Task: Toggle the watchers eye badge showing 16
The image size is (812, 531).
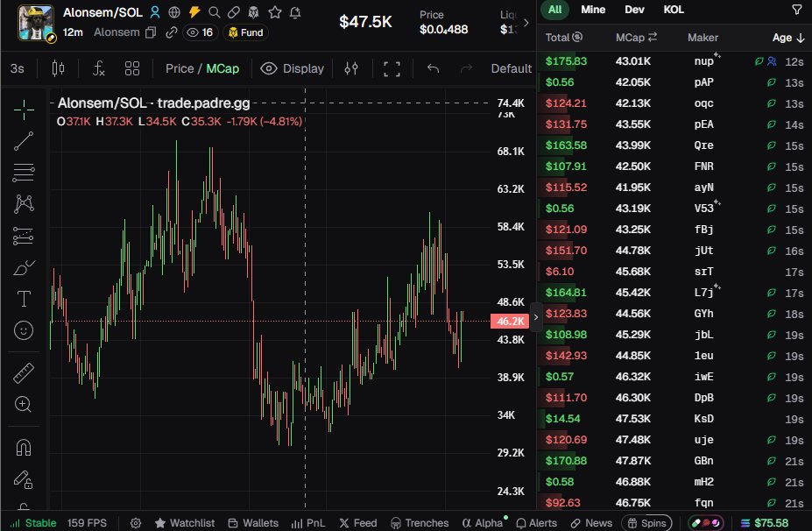Action: click(200, 32)
